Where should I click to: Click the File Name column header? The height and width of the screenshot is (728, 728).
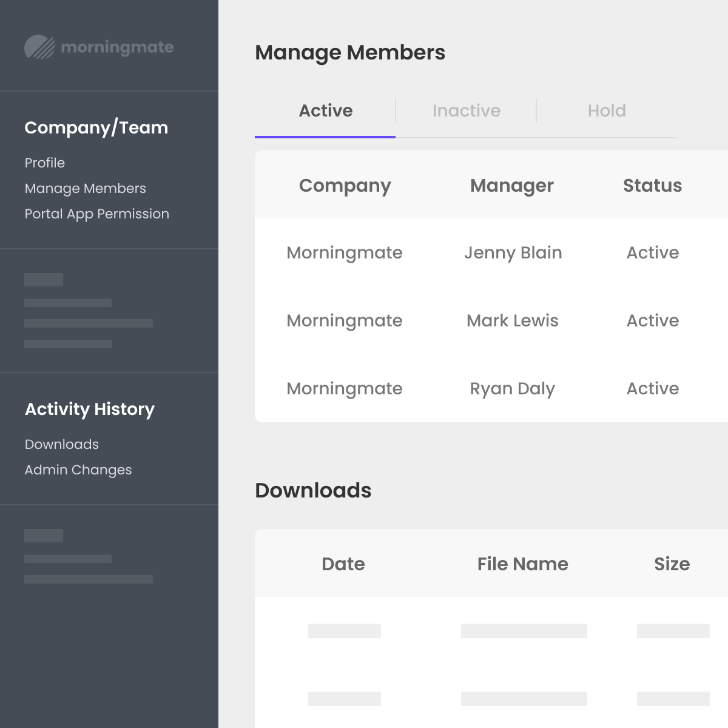522,564
